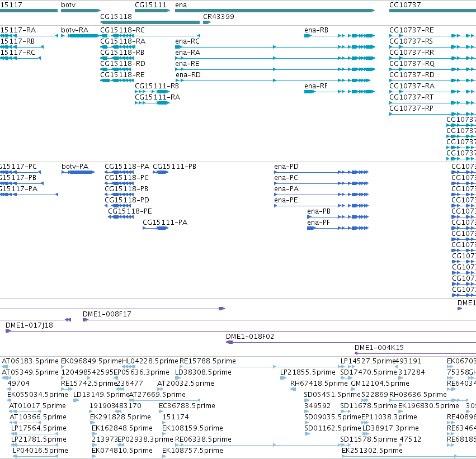Select EST LD38308.5prime
This screenshot has height=459, width=476.
203,372
